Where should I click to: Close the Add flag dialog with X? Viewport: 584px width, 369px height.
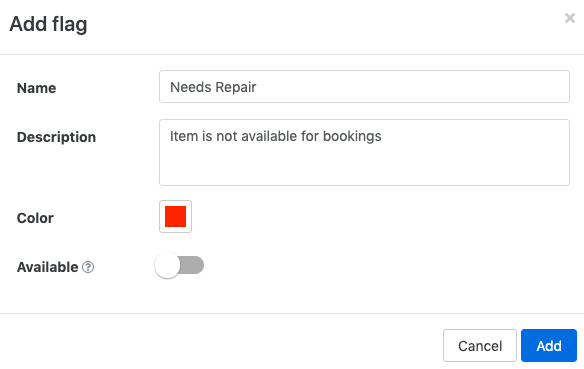click(569, 18)
